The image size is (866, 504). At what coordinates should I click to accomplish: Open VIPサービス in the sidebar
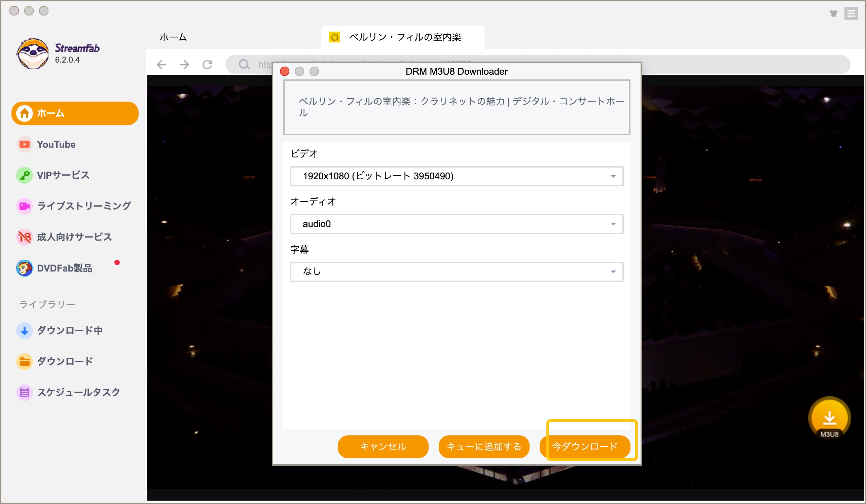point(53,175)
